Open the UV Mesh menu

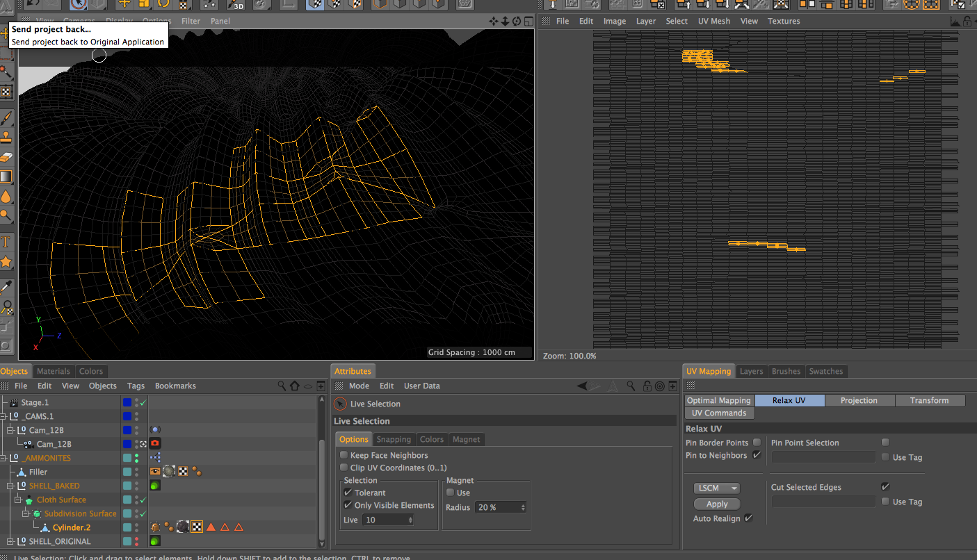tap(713, 21)
